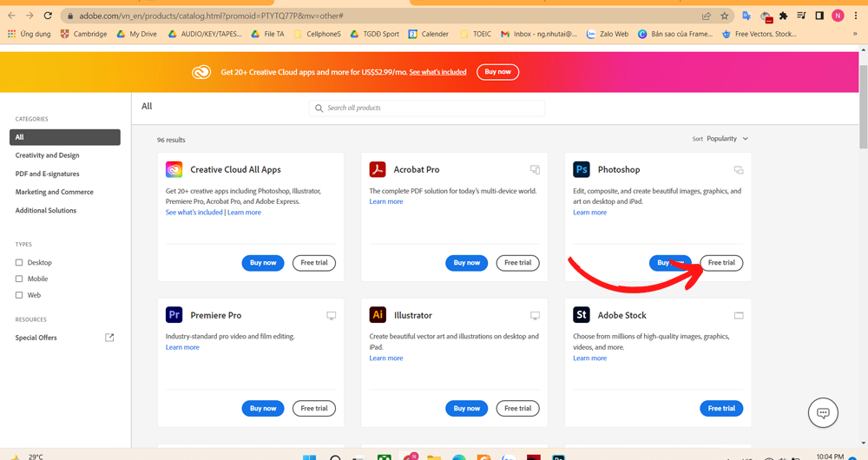Click the Illustrator Ai product icon
Screen dimensions: 868x460
click(x=378, y=315)
